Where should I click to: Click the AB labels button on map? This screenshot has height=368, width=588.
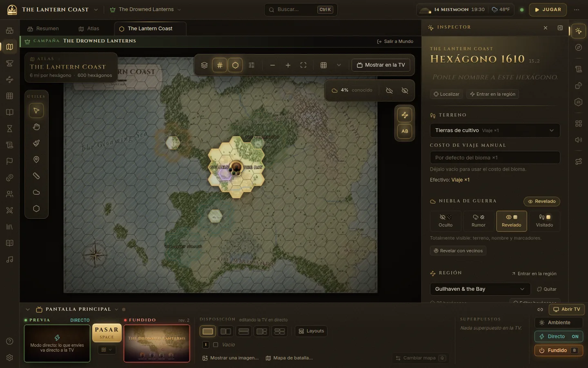click(x=405, y=131)
